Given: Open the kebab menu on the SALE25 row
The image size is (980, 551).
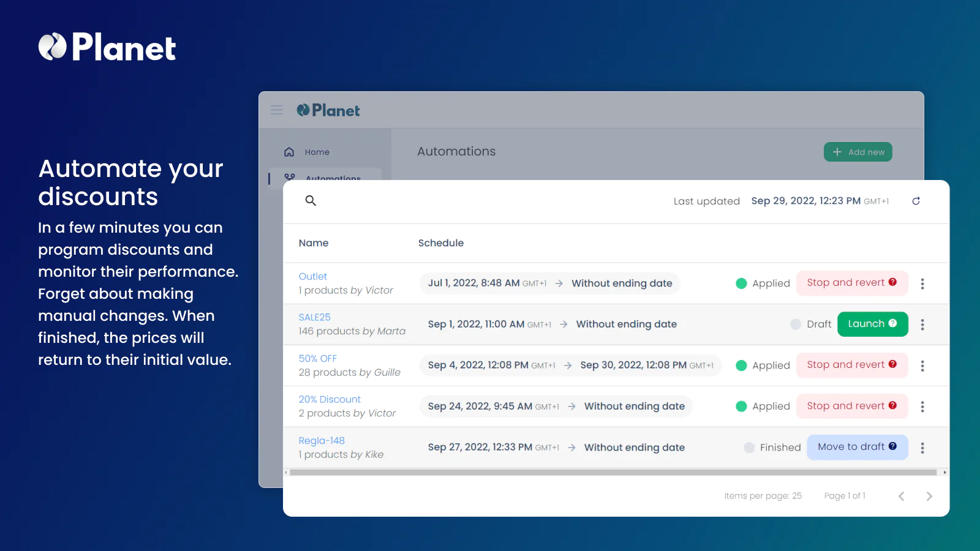Looking at the screenshot, I should pos(922,324).
